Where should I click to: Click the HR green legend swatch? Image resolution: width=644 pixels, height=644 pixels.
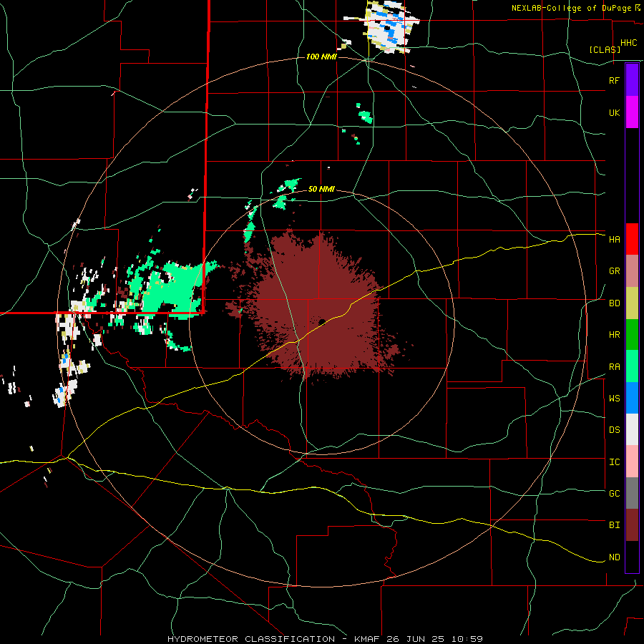(x=632, y=335)
